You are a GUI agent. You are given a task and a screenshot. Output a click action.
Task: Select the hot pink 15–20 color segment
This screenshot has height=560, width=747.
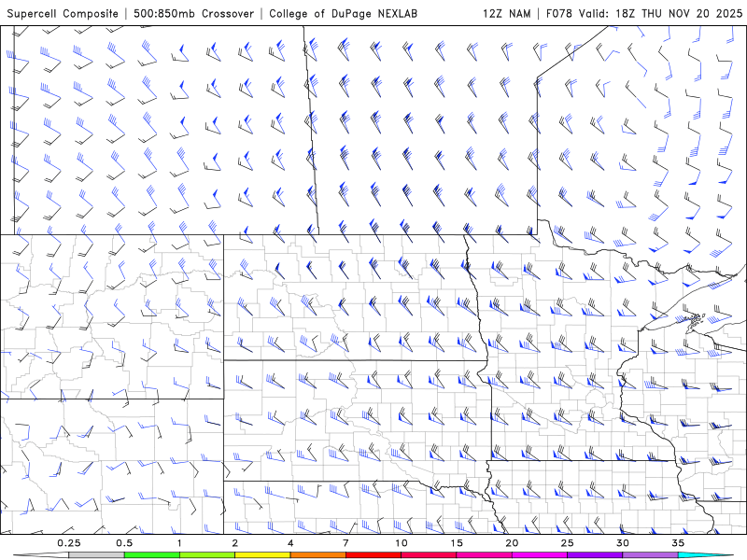pos(484,555)
